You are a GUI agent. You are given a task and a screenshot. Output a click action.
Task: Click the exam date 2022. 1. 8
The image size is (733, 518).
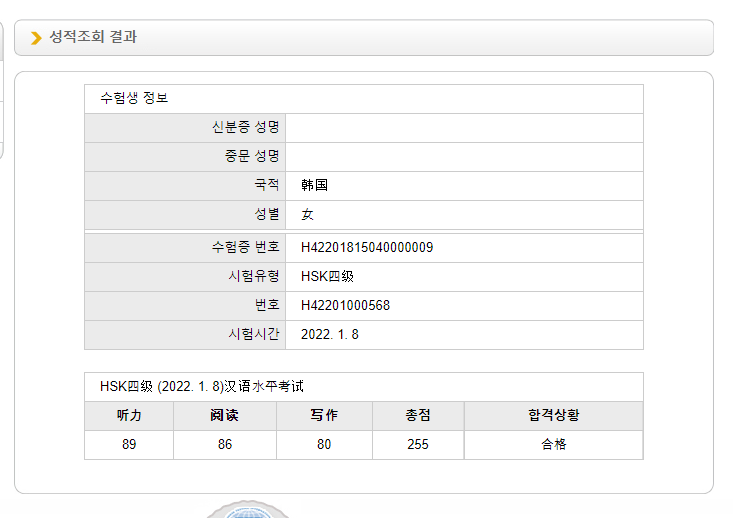(x=330, y=334)
